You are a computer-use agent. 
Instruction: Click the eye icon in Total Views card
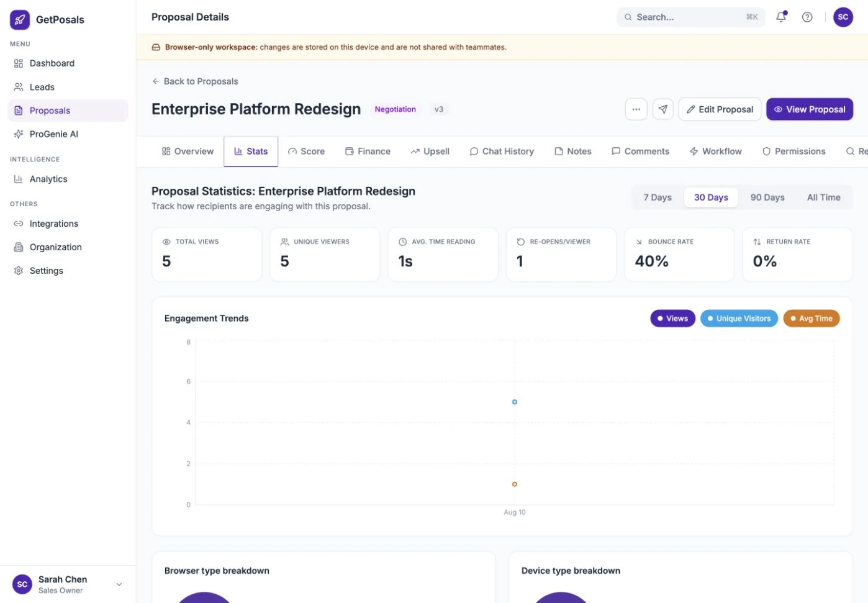pos(166,242)
